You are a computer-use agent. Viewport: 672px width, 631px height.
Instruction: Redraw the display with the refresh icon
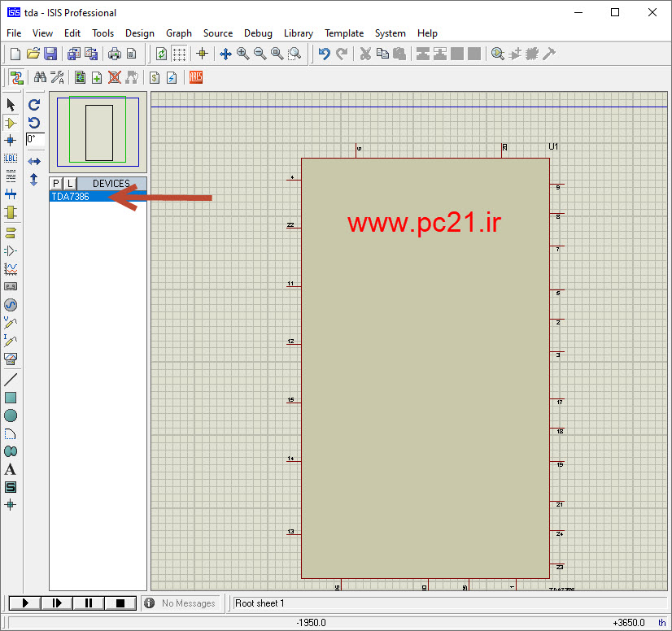point(162,54)
